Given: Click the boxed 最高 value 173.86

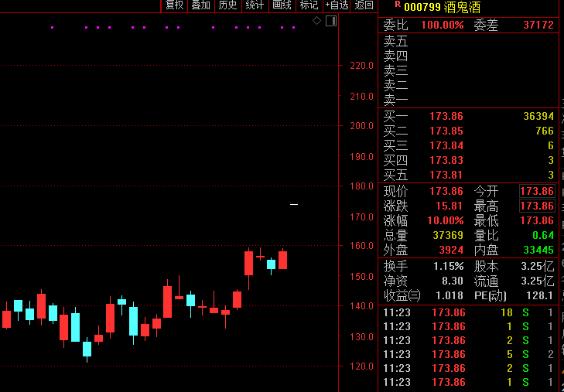Looking at the screenshot, I should pyautogui.click(x=537, y=206).
